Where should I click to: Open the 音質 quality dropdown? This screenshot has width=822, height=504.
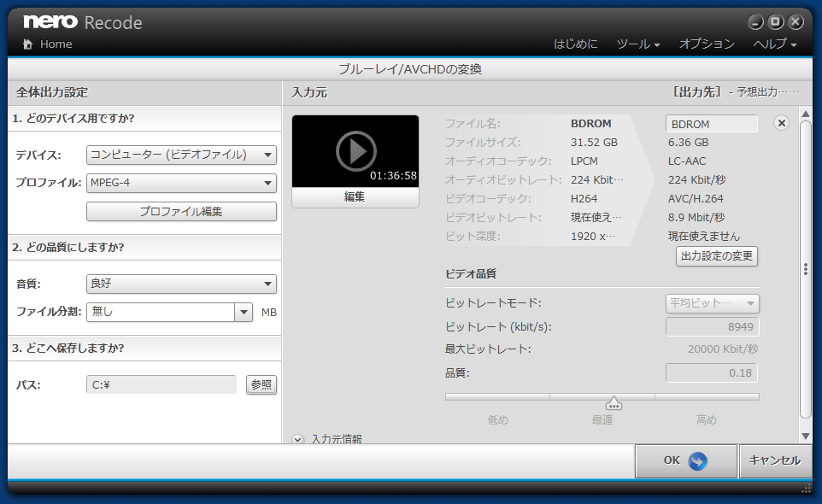pos(181,284)
